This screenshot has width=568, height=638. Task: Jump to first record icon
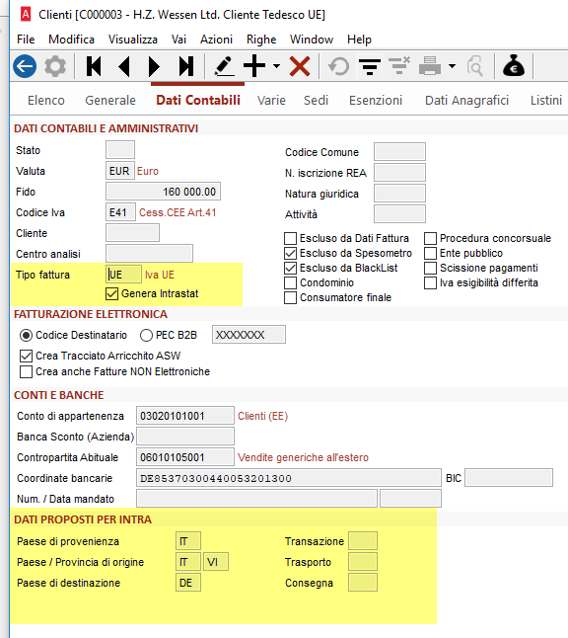click(94, 66)
